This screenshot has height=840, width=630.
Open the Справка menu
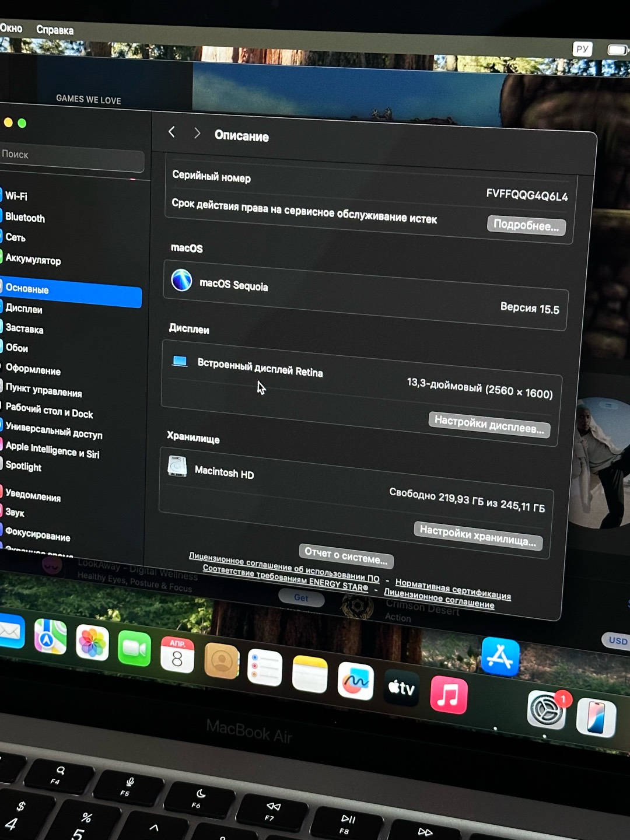[x=55, y=30]
